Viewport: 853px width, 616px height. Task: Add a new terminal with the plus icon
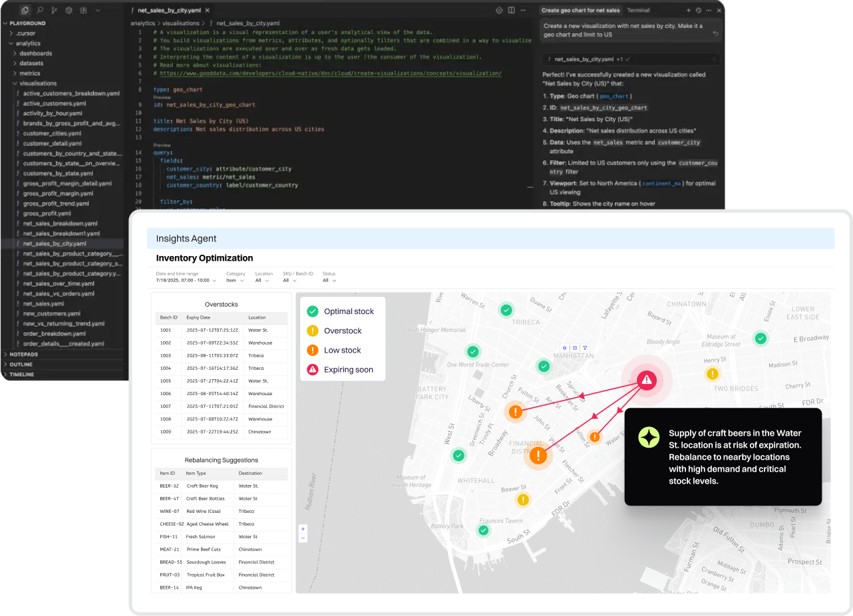(x=689, y=11)
